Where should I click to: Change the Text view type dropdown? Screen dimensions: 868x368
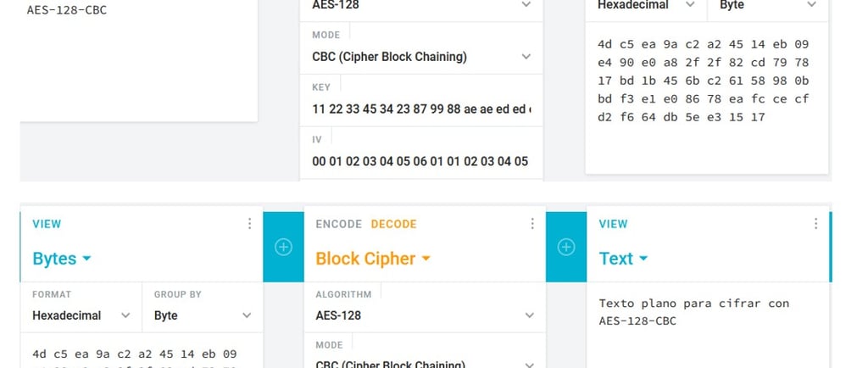coord(623,259)
